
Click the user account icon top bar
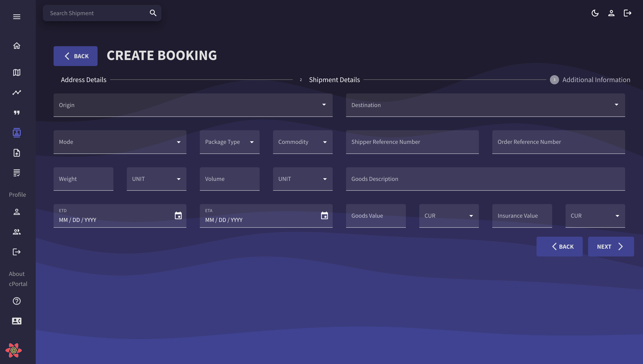(x=611, y=13)
